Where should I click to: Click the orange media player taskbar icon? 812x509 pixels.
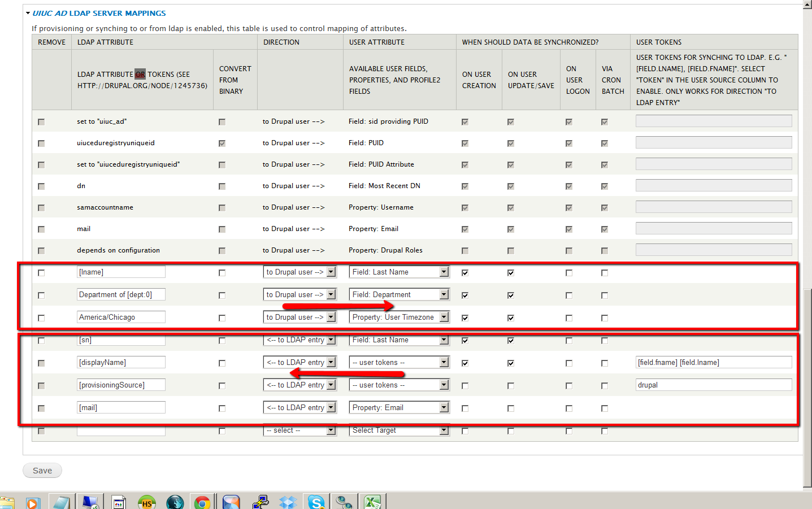tap(33, 502)
